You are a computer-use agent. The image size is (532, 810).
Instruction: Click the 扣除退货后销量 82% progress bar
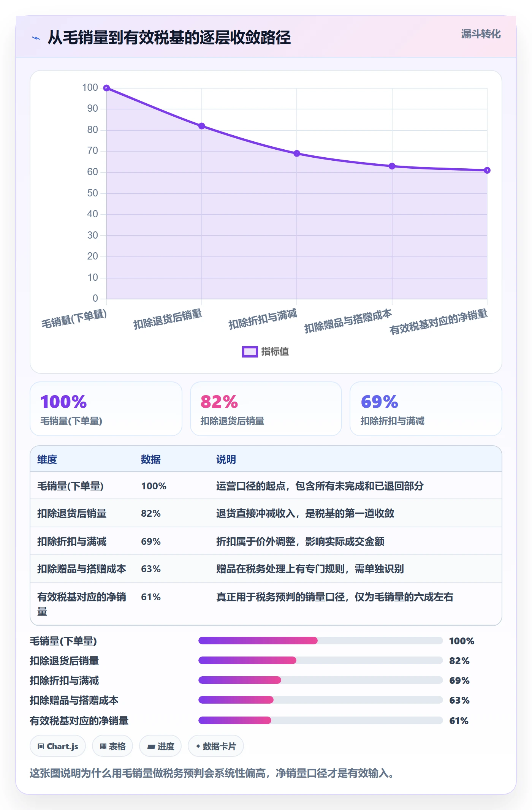[321, 661]
